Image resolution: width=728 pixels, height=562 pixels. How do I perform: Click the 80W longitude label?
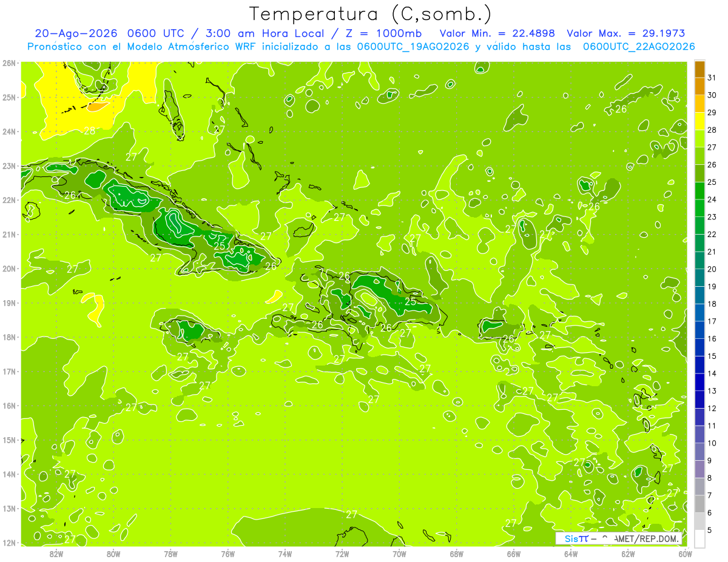point(113,553)
